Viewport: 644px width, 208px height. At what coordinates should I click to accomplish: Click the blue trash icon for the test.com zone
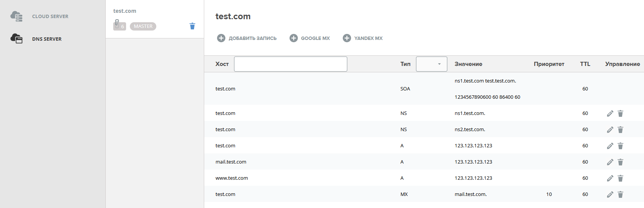192,26
